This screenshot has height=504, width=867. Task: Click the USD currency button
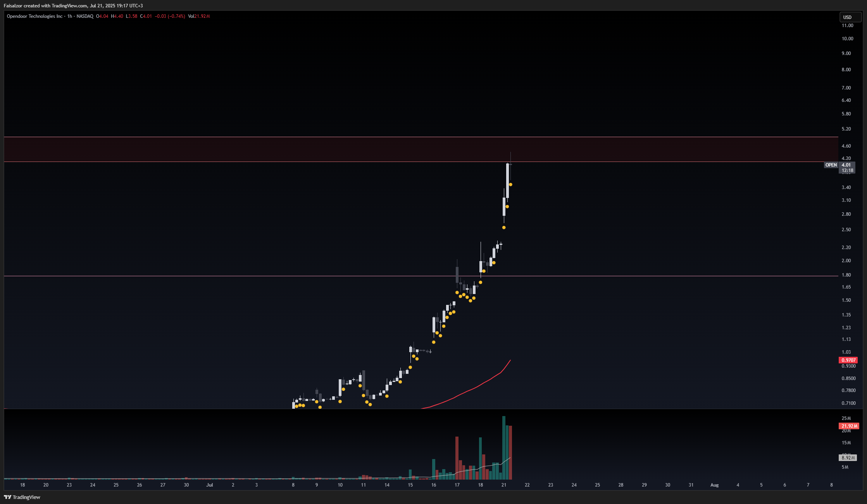click(x=850, y=17)
